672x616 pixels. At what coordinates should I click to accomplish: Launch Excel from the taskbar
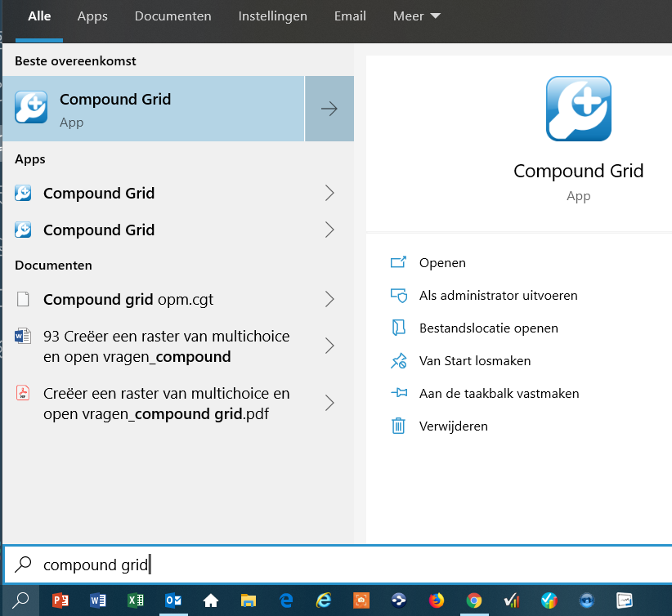tap(136, 600)
